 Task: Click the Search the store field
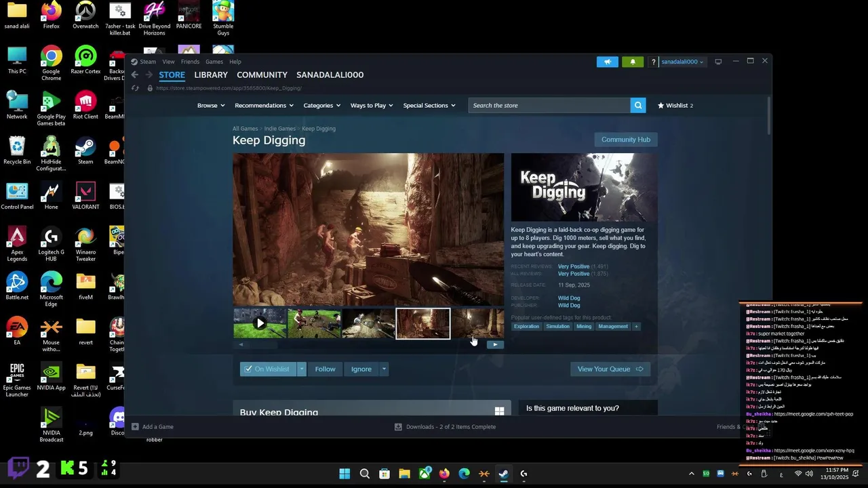tap(549, 105)
